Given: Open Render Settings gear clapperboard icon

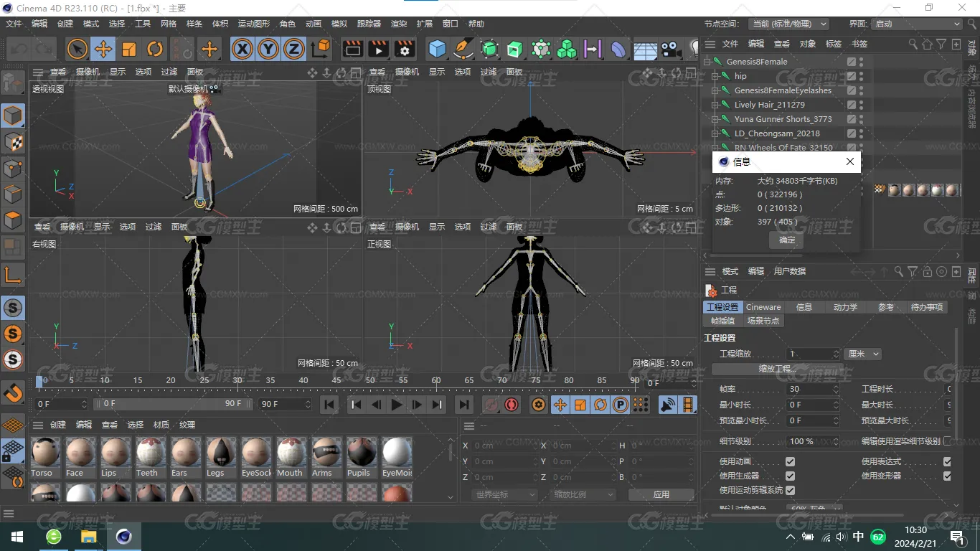Looking at the screenshot, I should (x=405, y=49).
